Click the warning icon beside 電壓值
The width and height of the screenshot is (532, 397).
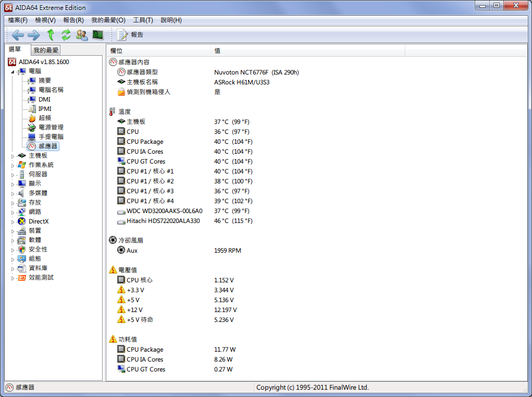(x=113, y=270)
